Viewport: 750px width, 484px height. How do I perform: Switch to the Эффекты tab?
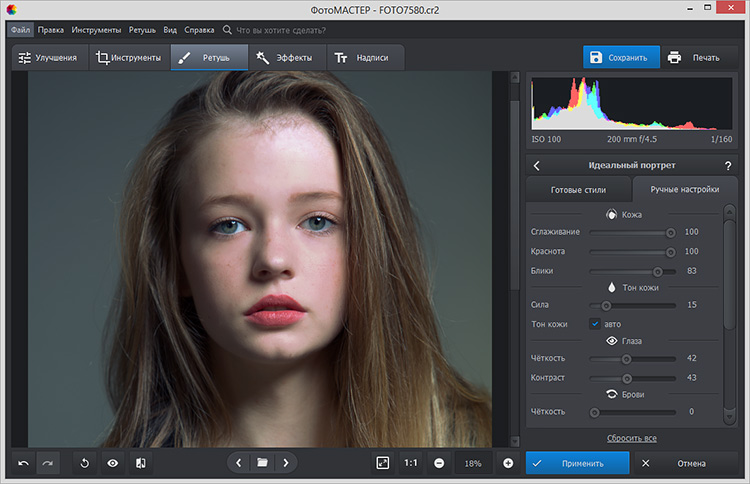point(285,57)
